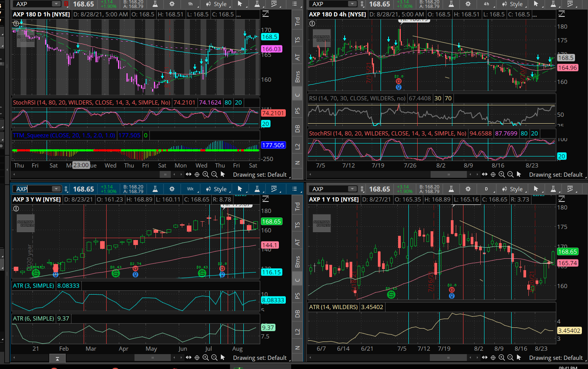Screen dimensions: 588x369
Task: Click into AXP symbol field on weekly chart
Action: (32, 189)
